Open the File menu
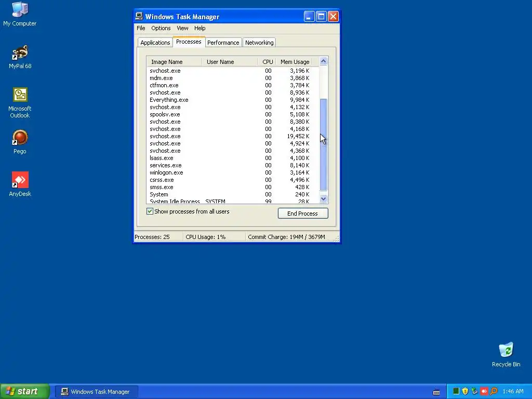The width and height of the screenshot is (532, 399). point(141,28)
